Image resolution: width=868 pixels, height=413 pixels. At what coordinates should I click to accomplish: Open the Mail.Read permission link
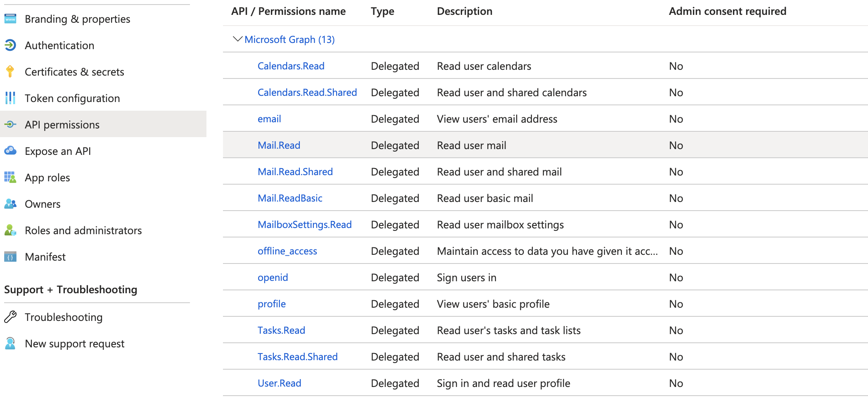click(279, 145)
